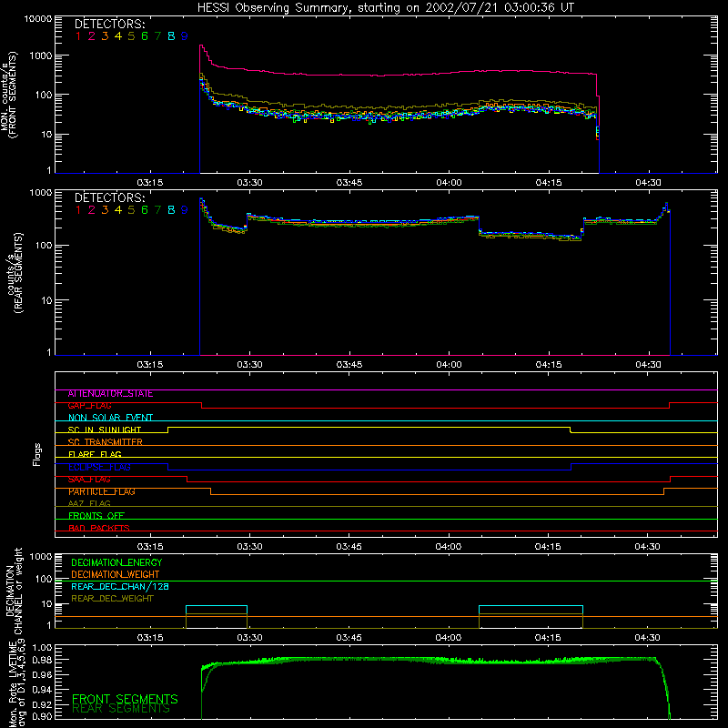Click the ATTENUATOR_STATE flag label

point(110,394)
